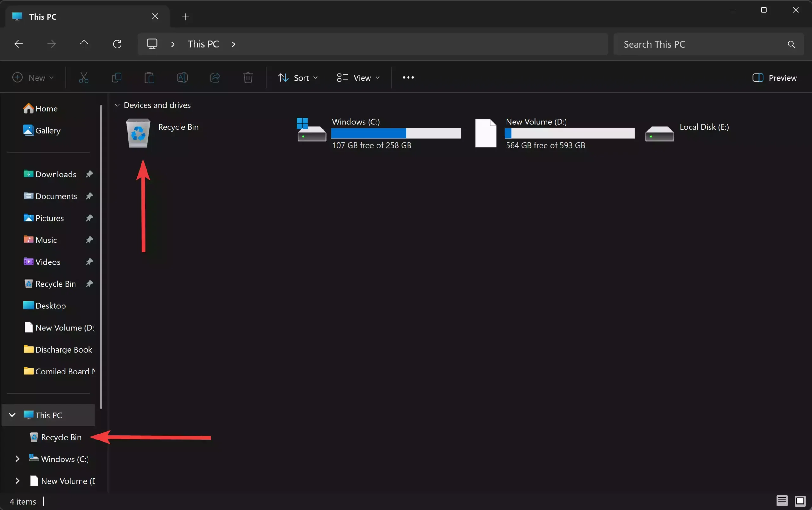Click the Share icon in toolbar
The width and height of the screenshot is (812, 510).
215,77
